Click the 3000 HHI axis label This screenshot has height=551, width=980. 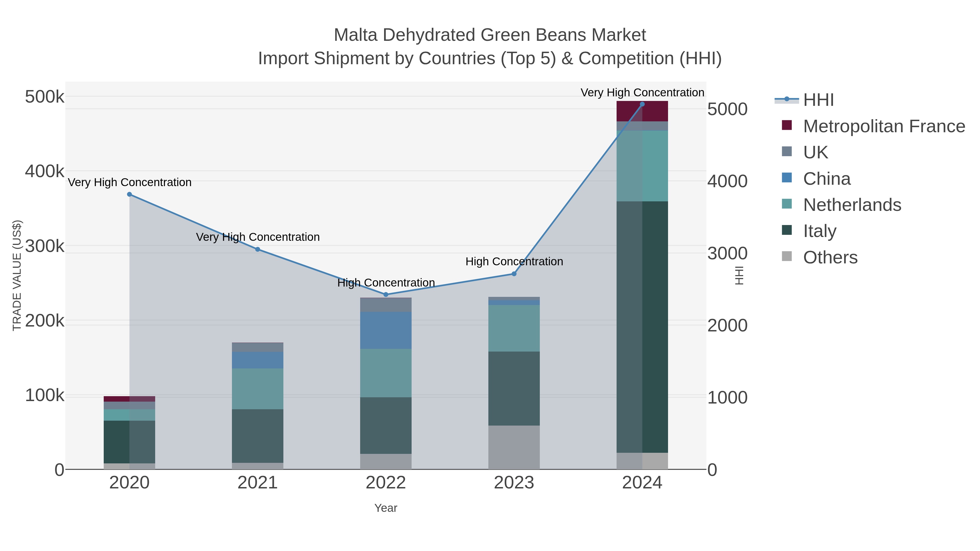point(727,253)
